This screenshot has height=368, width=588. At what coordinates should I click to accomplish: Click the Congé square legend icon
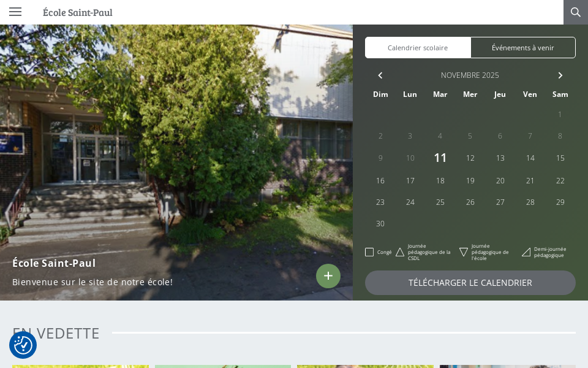coord(369,252)
